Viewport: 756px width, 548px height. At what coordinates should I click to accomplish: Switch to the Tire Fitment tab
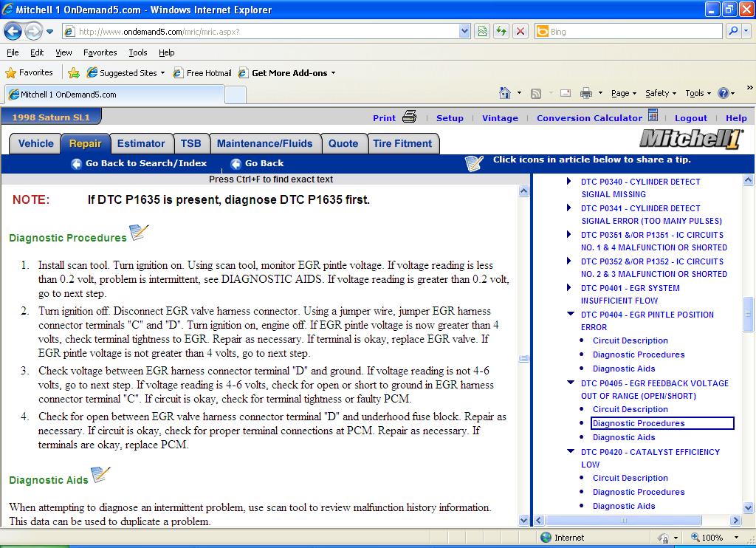402,144
